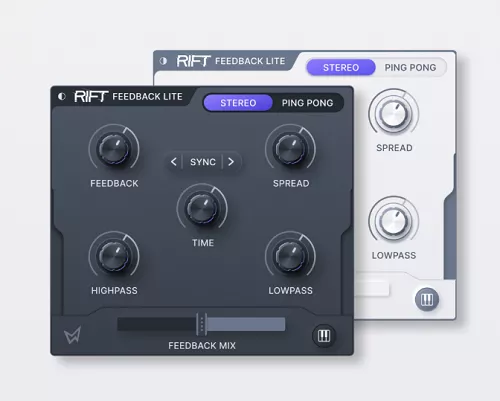Select STEREO mode in dark window
This screenshot has height=401, width=500.
pyautogui.click(x=238, y=103)
